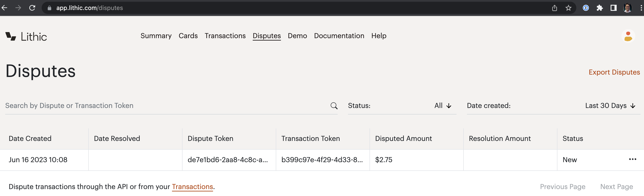Click the Lithic logo
This screenshot has width=644, height=196.
[26, 36]
